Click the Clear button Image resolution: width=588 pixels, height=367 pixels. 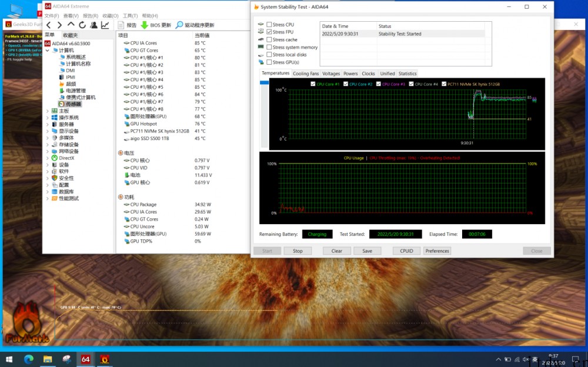337,251
